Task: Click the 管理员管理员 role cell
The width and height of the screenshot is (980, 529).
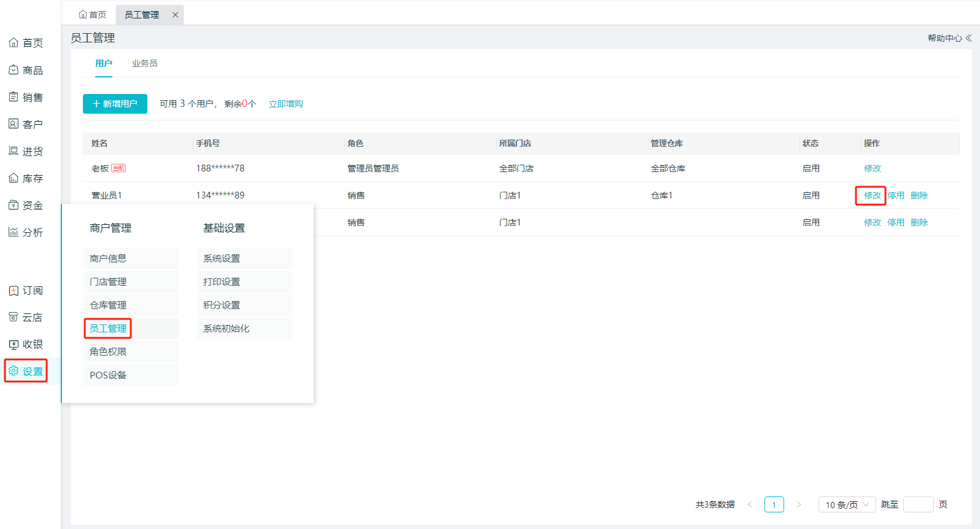Action: tap(373, 168)
